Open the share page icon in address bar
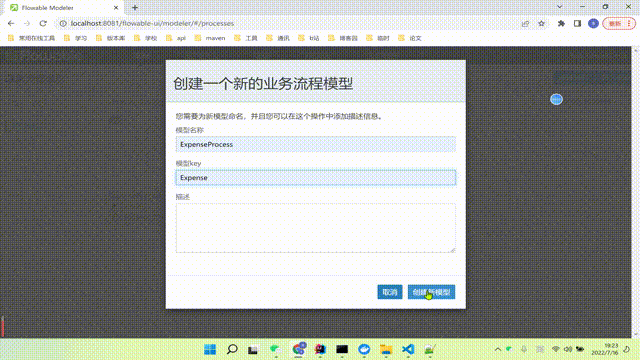Screen dimensions: 640x360 click(525, 24)
